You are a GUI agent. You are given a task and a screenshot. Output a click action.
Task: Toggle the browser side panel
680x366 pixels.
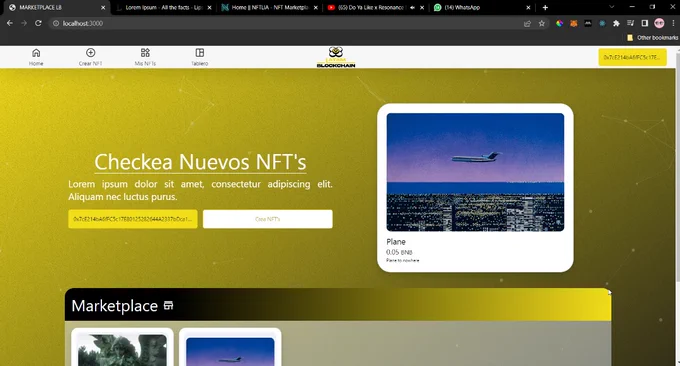click(x=644, y=23)
